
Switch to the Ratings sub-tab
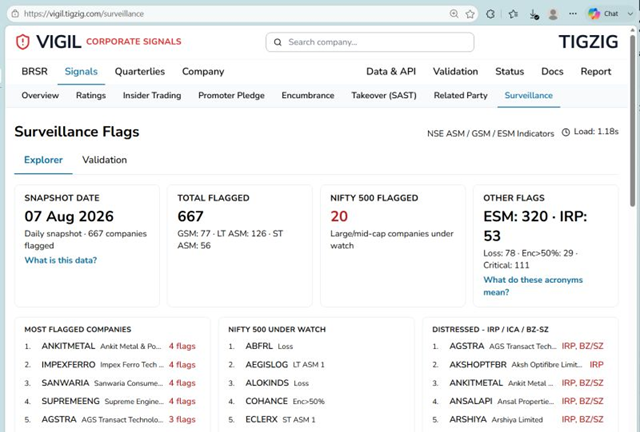91,96
